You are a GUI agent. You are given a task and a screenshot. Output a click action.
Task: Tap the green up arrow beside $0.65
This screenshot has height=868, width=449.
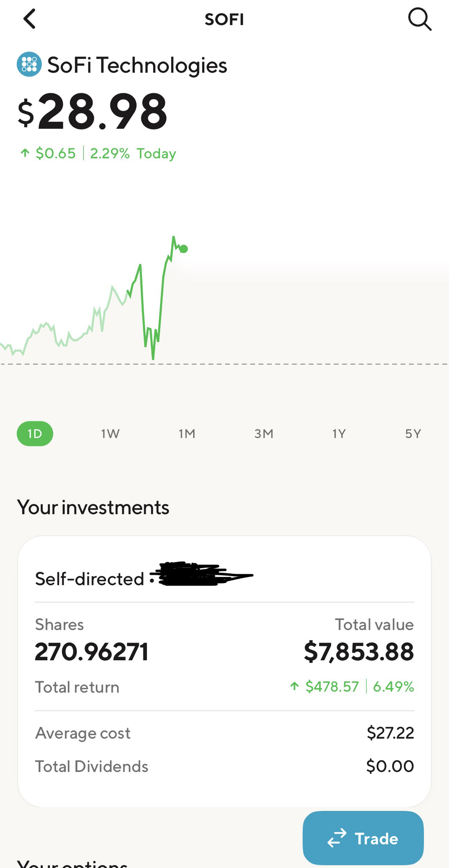pyautogui.click(x=25, y=153)
